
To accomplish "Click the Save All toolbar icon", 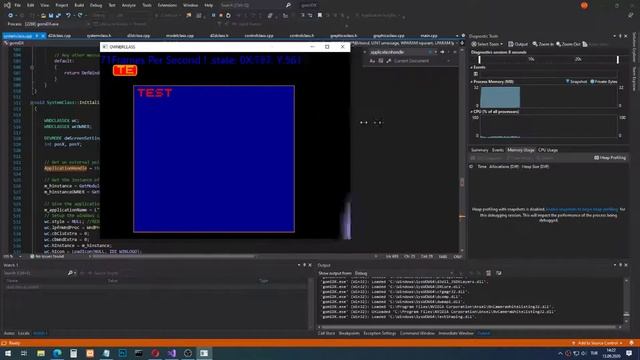I will pos(58,16).
